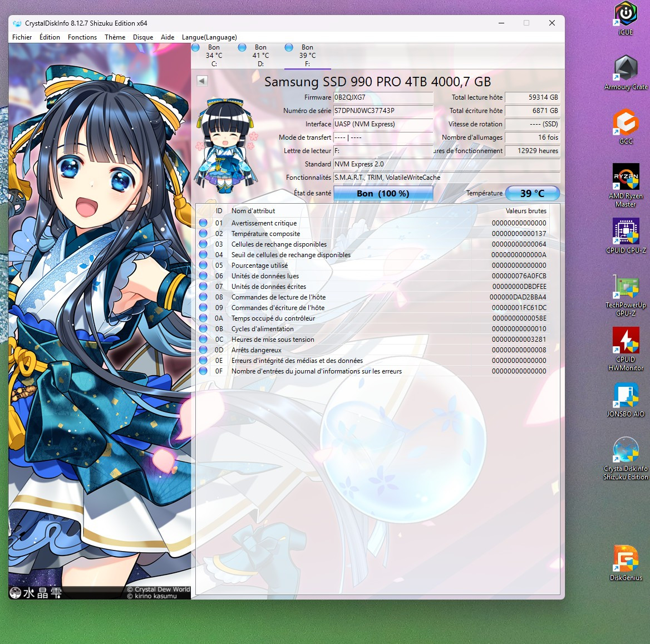
Task: Click Total lecture hôte value 59314 GB
Action: point(532,97)
